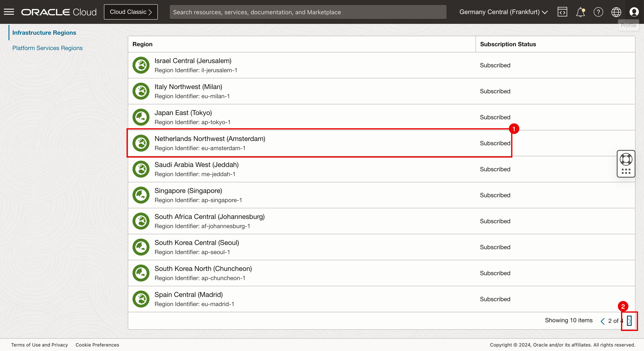
Task: Click the floating lifebuoy support widget
Action: tap(626, 160)
